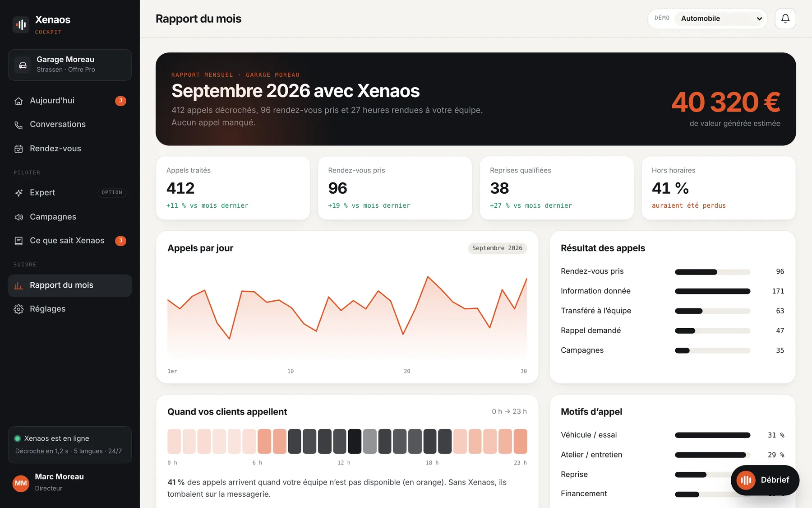
Task: Click the darkest hourly block in the heatmap
Action: tap(355, 442)
